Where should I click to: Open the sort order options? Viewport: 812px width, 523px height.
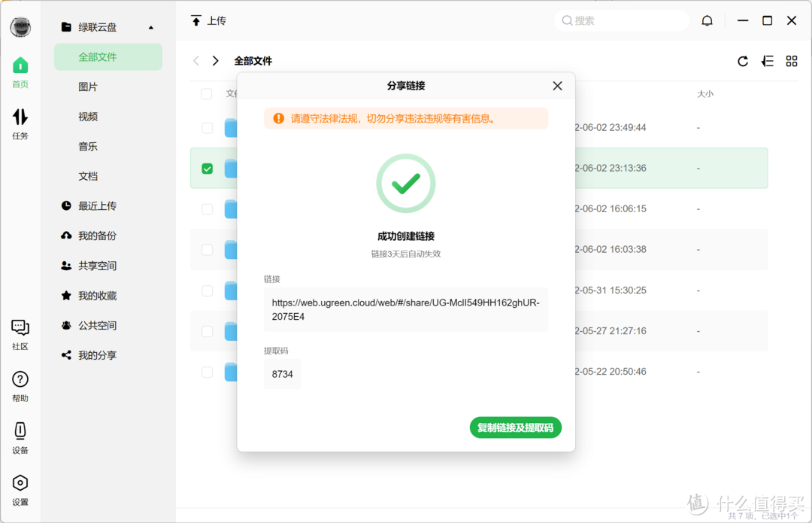pyautogui.click(x=768, y=61)
